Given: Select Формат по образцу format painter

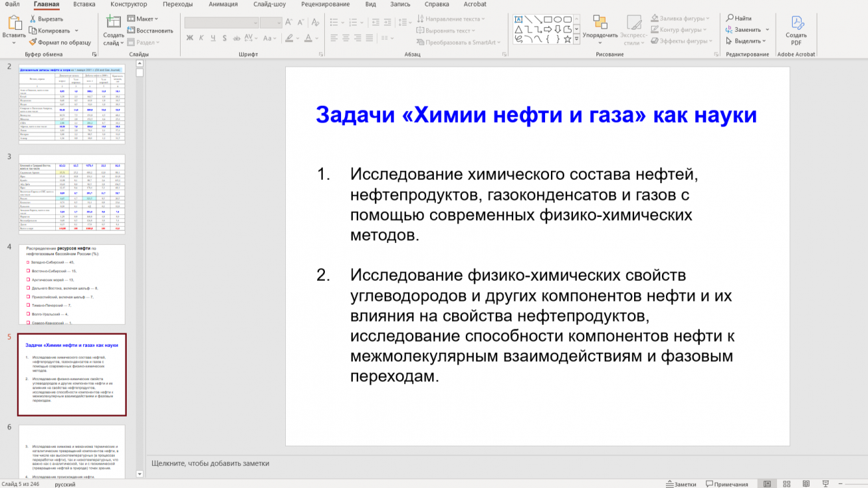Looking at the screenshot, I should 60,42.
